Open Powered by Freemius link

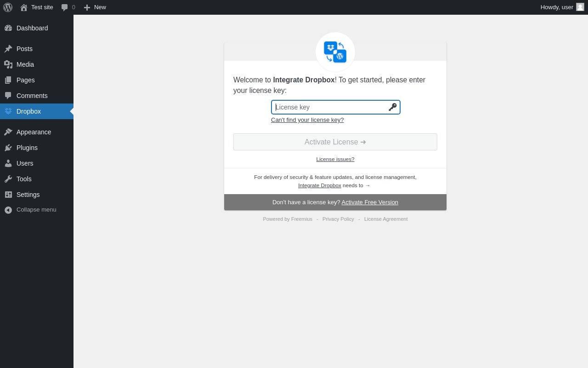point(288,219)
